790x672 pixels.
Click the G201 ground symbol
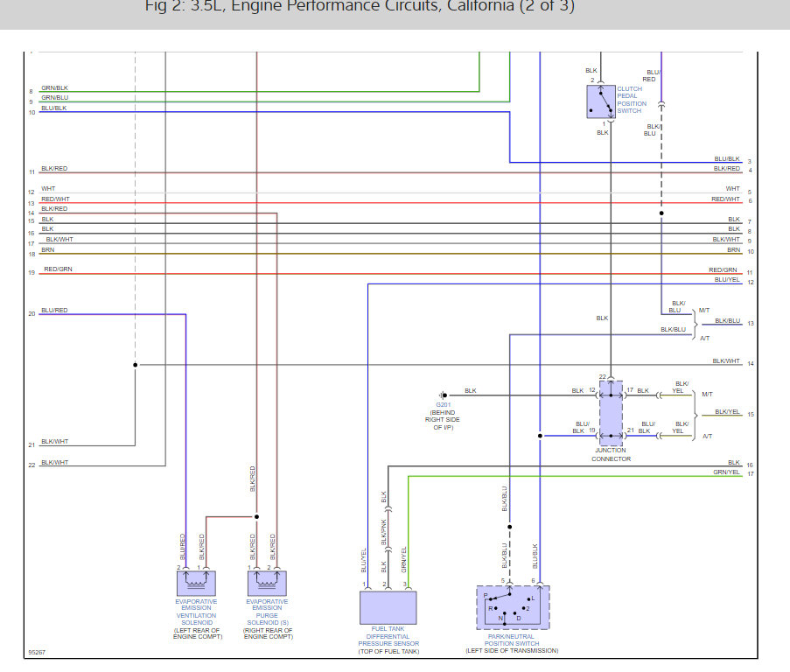coord(443,395)
